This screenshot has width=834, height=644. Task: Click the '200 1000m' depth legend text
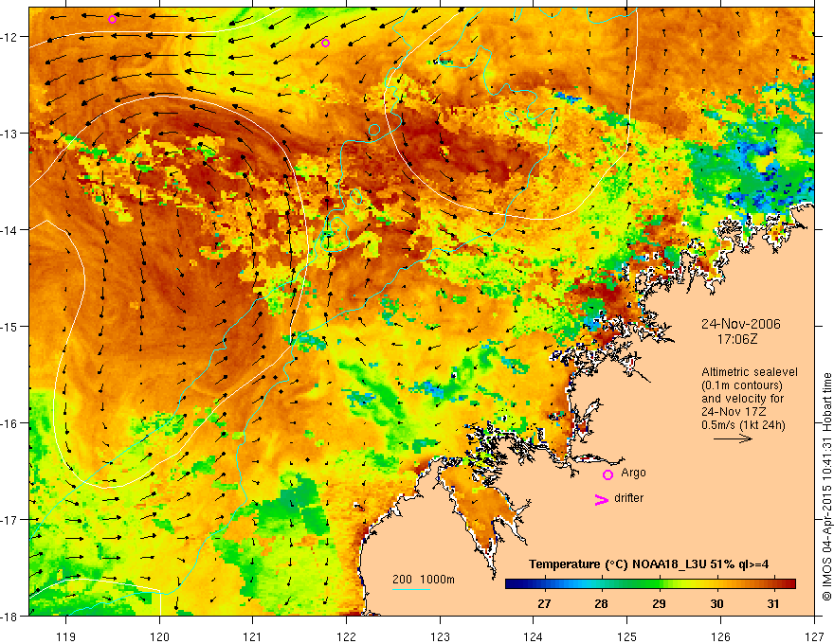[424, 580]
